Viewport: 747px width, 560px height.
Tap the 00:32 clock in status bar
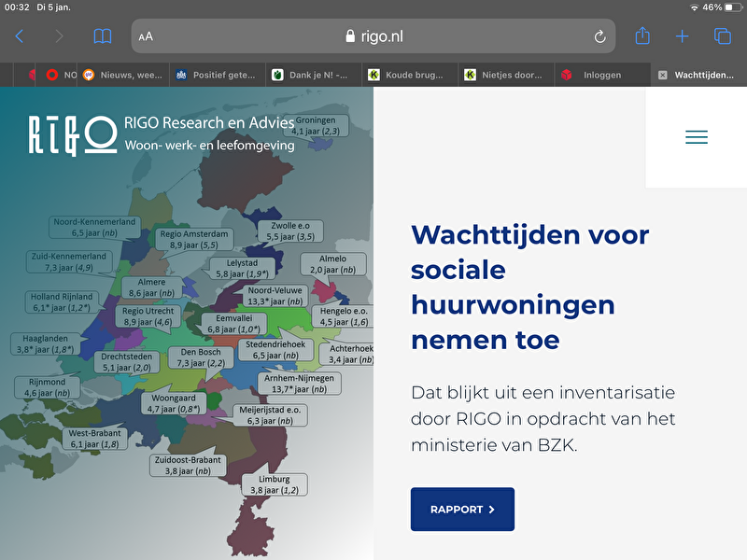(17, 7)
